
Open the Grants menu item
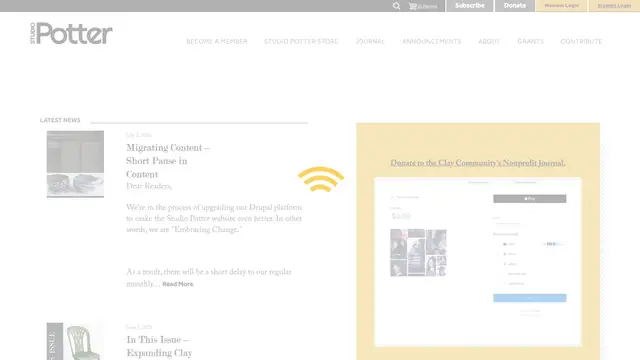[530, 42]
